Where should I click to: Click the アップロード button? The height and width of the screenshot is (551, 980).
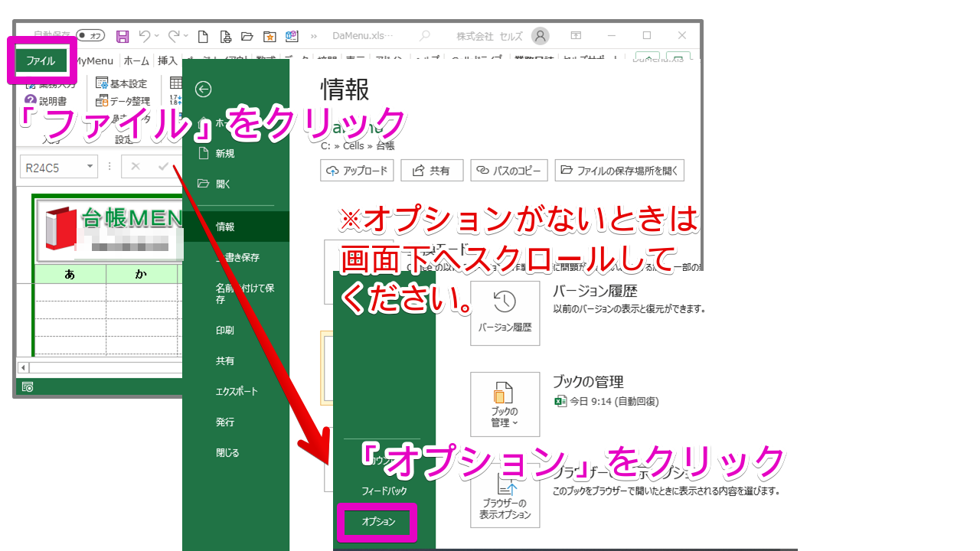pos(357,171)
